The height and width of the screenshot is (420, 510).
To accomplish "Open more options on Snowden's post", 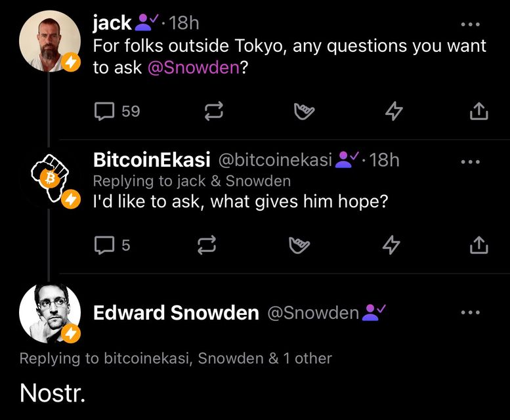I will coord(471,313).
